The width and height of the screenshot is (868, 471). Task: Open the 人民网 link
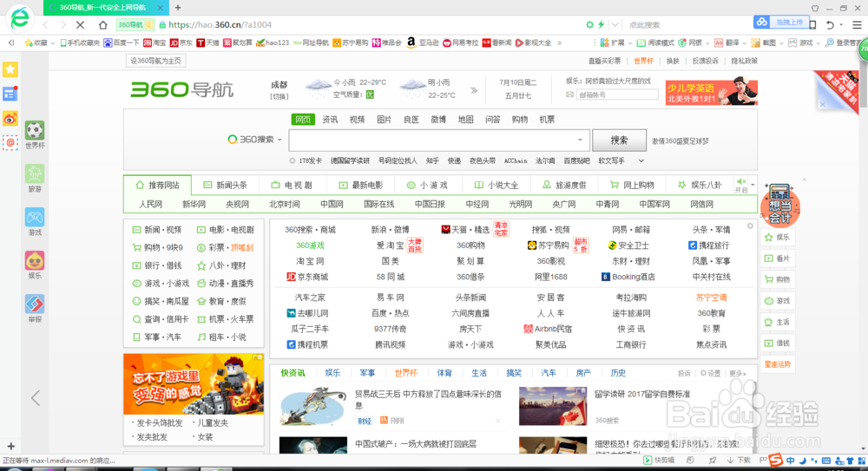(150, 204)
